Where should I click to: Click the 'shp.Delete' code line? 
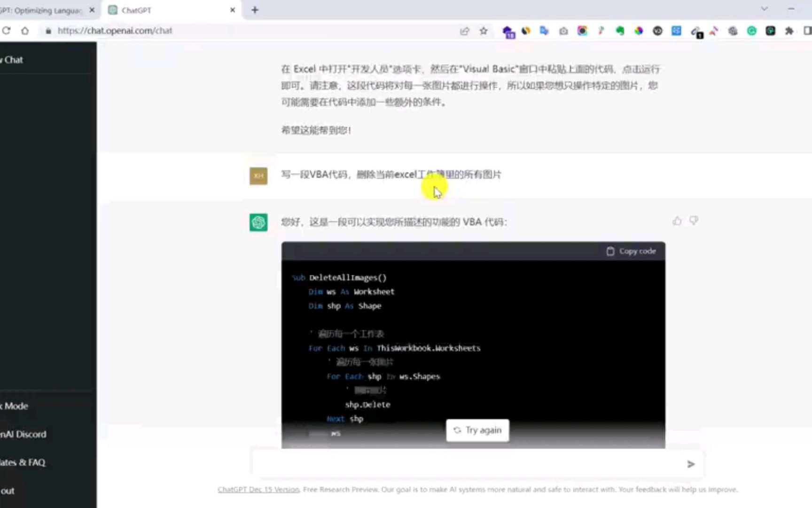(x=367, y=405)
